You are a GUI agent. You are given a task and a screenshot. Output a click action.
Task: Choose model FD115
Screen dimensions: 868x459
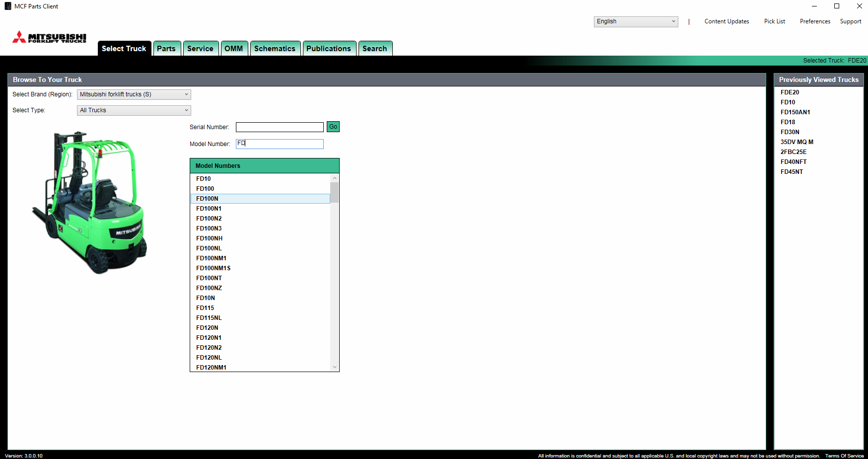click(x=260, y=308)
